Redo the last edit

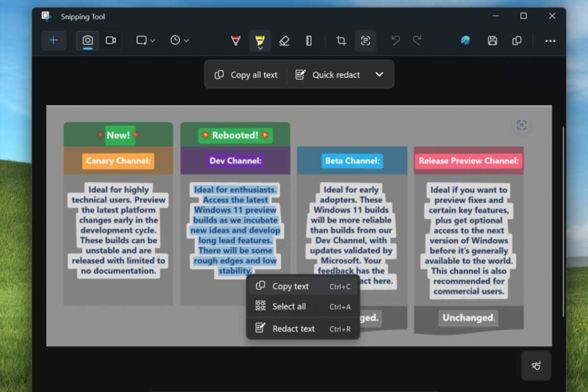pyautogui.click(x=417, y=41)
